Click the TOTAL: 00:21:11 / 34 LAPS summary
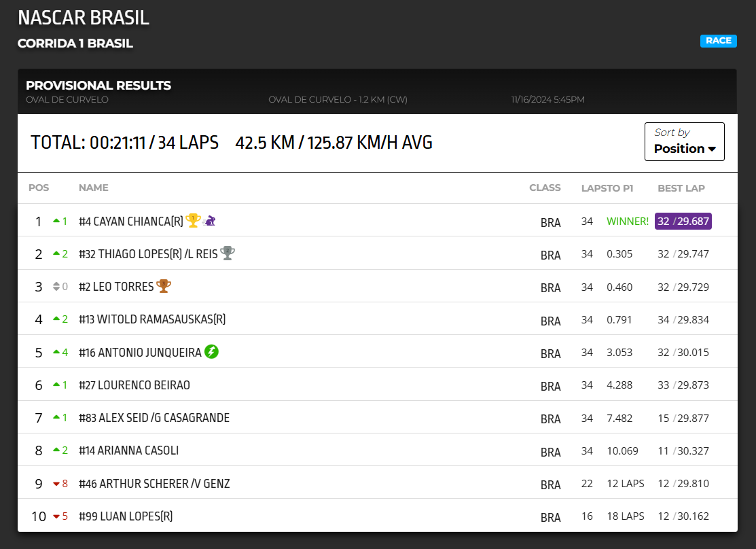Viewport: 756px width, 549px height. pos(124,142)
